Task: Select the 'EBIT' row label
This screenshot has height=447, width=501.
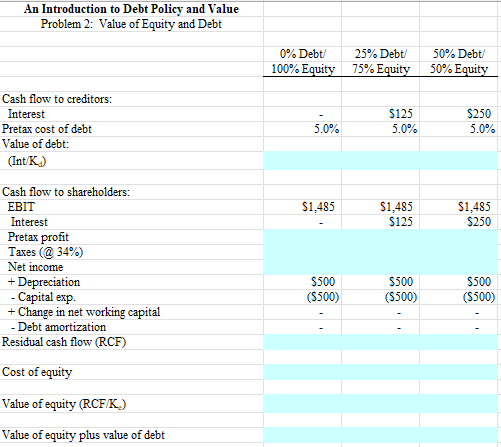Action: coord(21,207)
